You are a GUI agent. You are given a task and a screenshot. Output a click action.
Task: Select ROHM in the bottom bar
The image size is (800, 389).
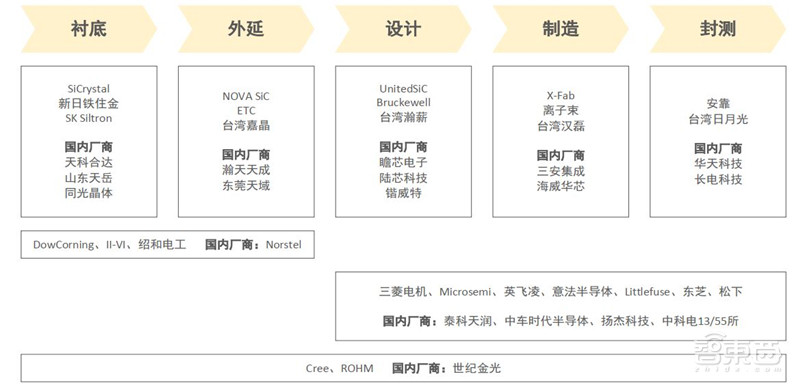(x=357, y=369)
